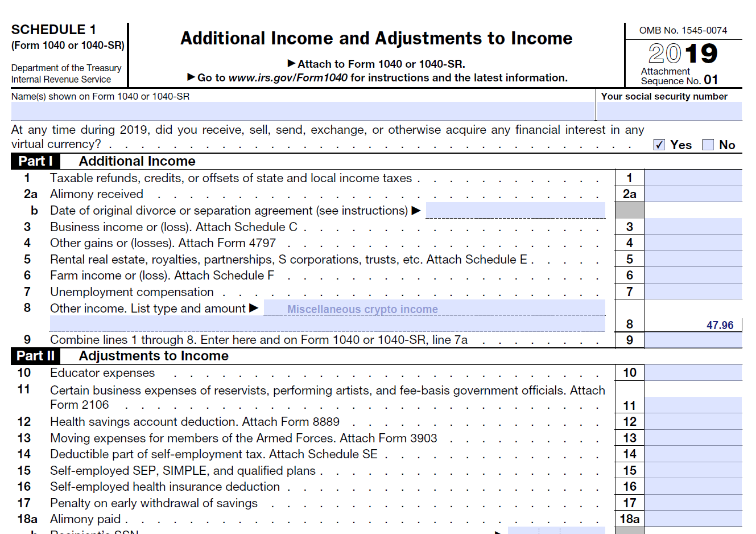Image resolution: width=756 pixels, height=534 pixels.
Task: Click the social security number field
Action: click(670, 111)
